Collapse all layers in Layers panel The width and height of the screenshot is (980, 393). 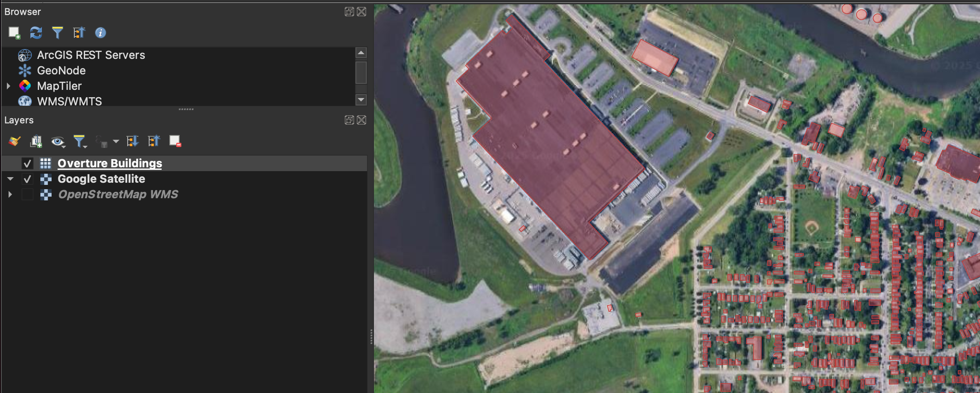point(154,141)
